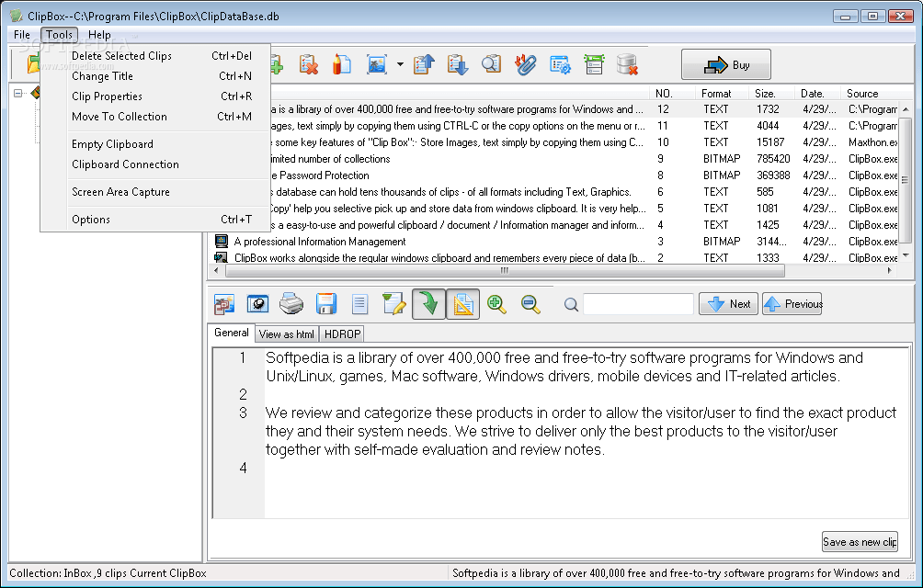Click the clip list horizontal scrollbar right arrow
Image resolution: width=923 pixels, height=588 pixels.
coord(889,270)
